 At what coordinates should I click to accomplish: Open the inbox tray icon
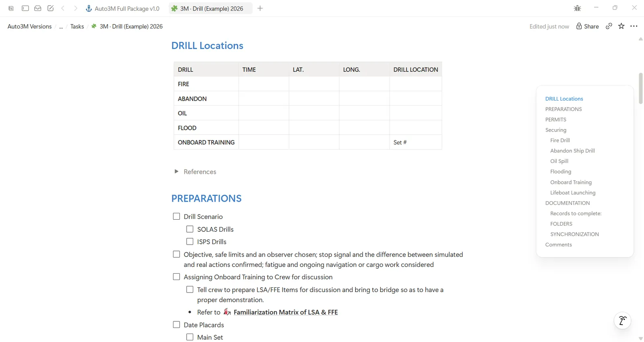point(38,8)
